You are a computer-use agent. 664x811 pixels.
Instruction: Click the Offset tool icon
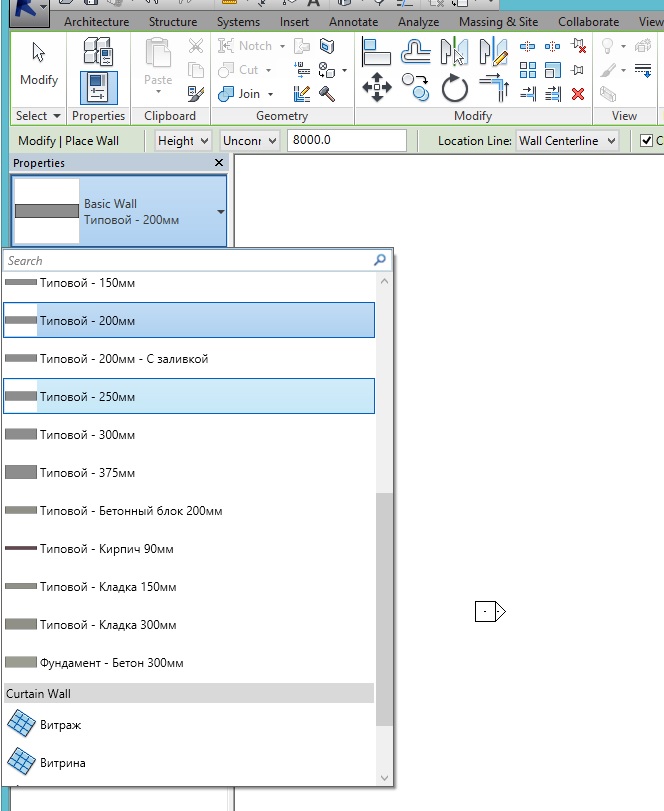click(x=416, y=51)
